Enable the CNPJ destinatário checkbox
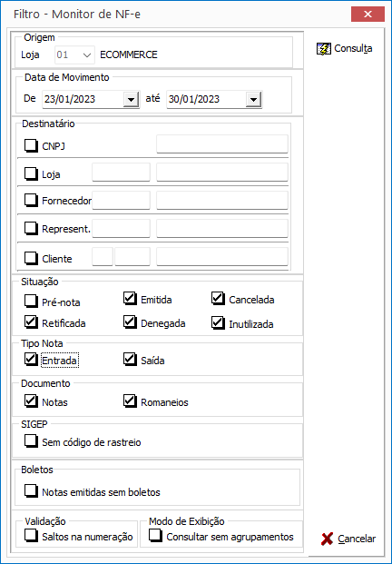This screenshot has width=392, height=564. tap(31, 145)
